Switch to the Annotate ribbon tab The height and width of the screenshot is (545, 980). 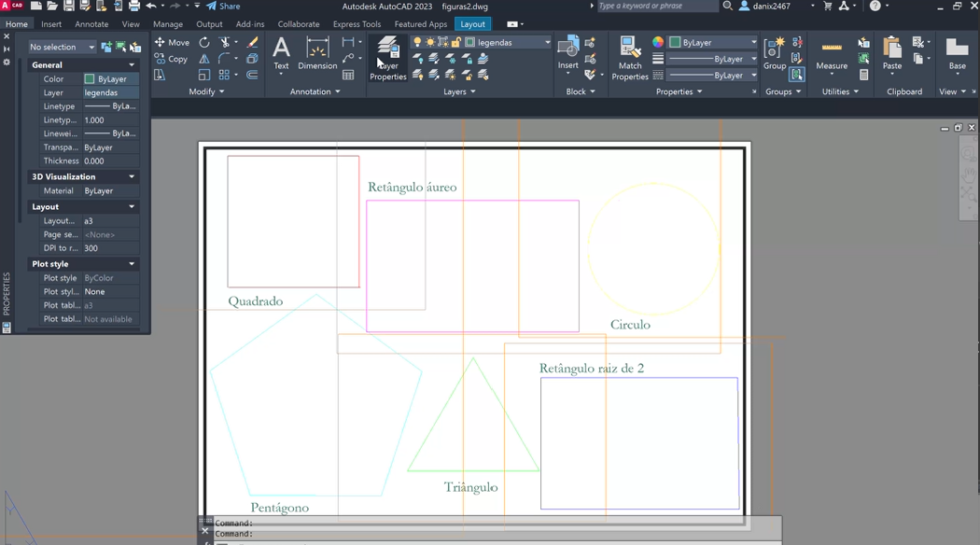91,24
